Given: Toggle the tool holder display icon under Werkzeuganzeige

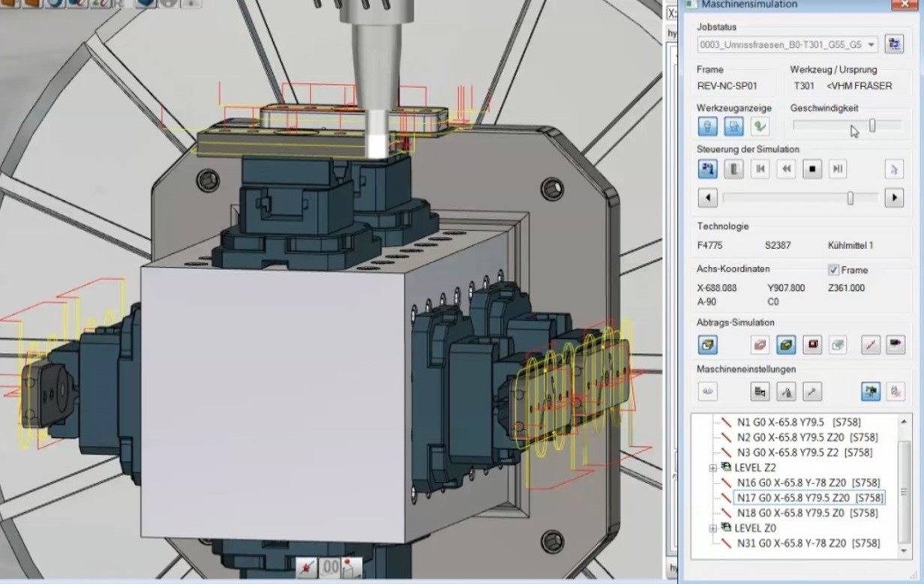Looking at the screenshot, I should [x=708, y=127].
